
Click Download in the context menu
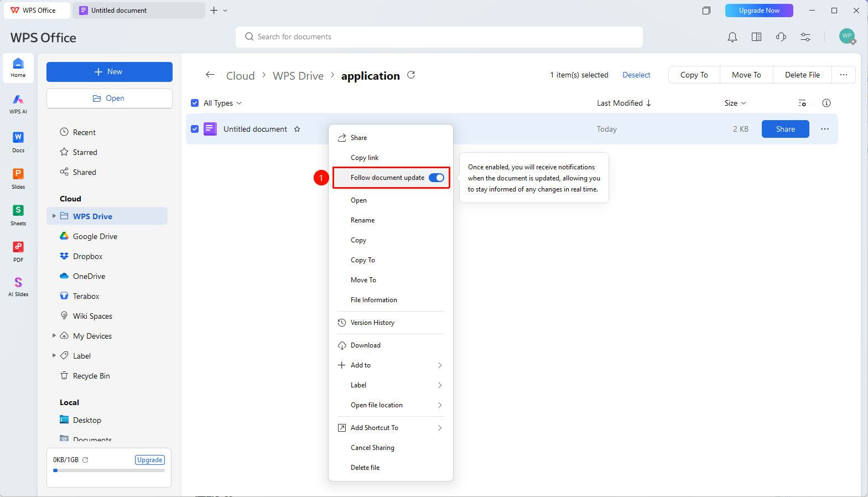point(391,345)
